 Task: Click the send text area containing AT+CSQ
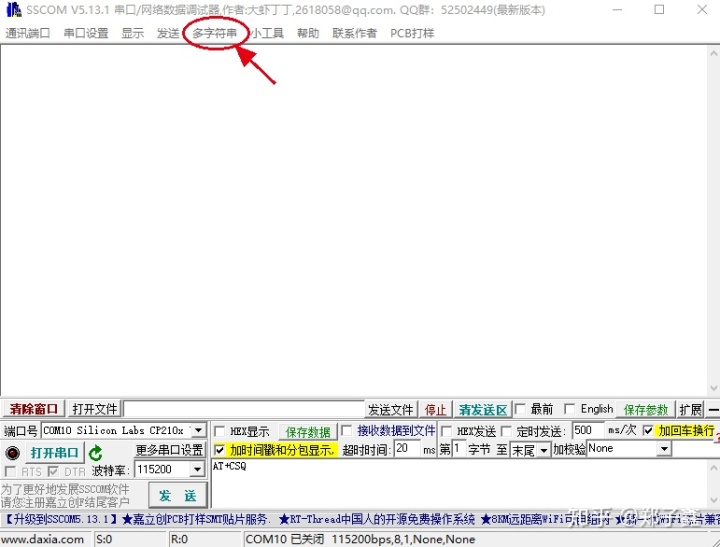pyautogui.click(x=458, y=483)
